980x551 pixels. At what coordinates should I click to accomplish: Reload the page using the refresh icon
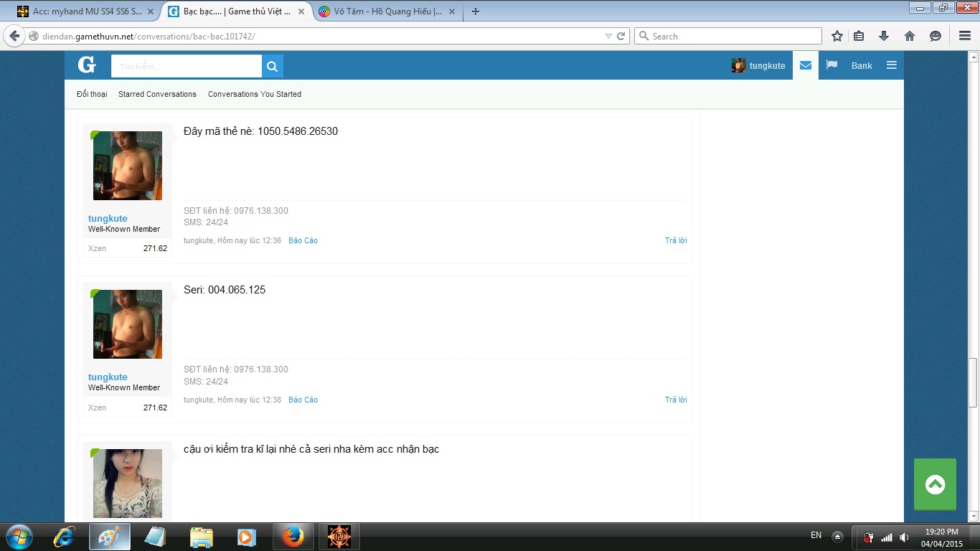click(x=621, y=36)
